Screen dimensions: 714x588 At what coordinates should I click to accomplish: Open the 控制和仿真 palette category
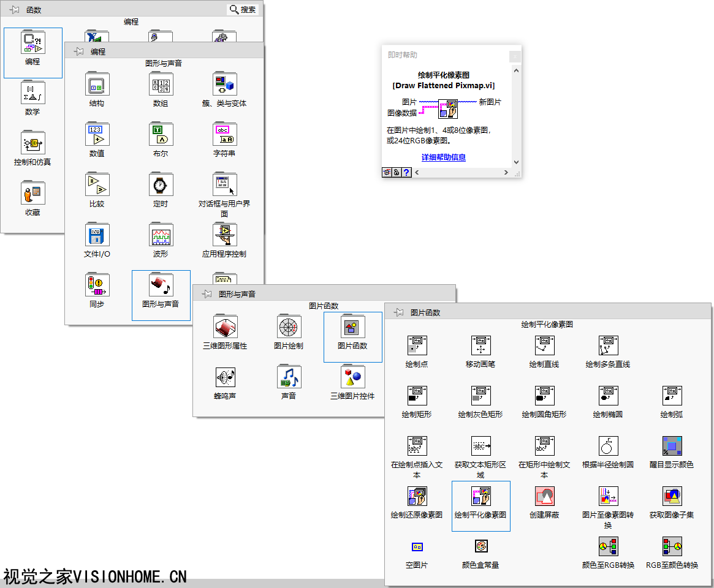[x=32, y=144]
